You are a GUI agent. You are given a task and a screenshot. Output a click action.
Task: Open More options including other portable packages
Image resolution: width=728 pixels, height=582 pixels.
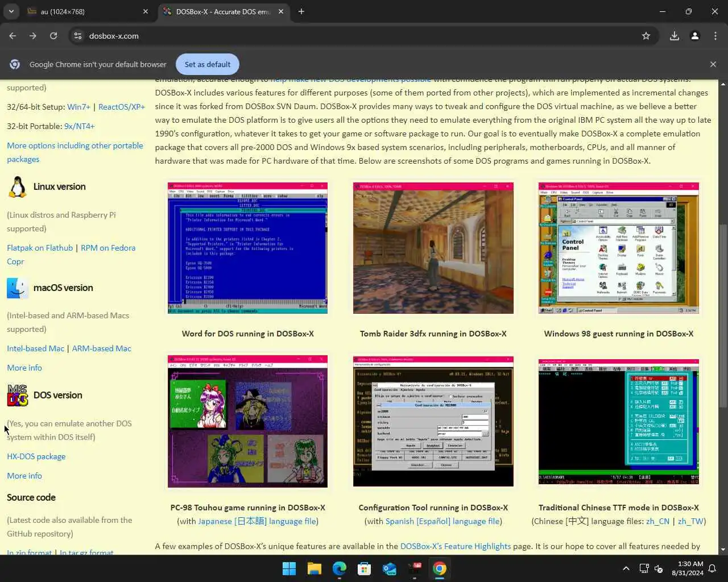(x=75, y=152)
